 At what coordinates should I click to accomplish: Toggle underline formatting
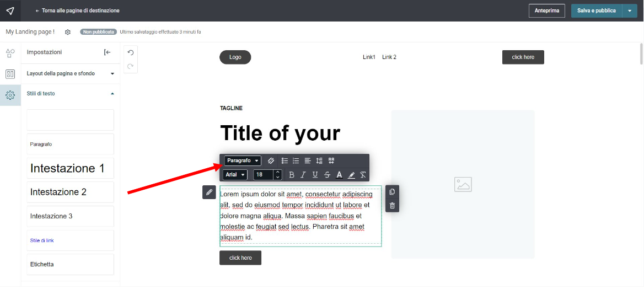[315, 175]
